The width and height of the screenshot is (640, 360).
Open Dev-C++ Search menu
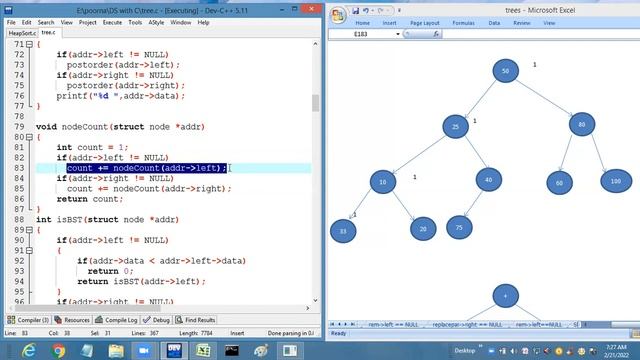point(46,22)
